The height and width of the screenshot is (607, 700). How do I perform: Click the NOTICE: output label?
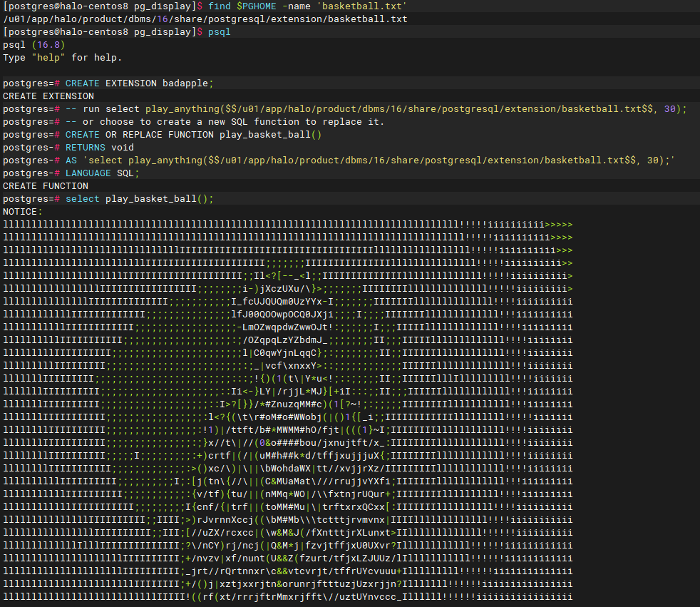22,212
